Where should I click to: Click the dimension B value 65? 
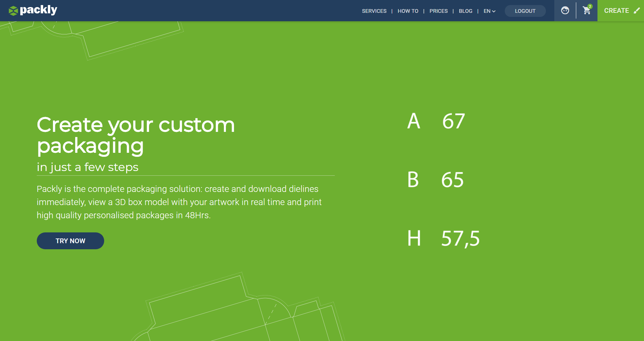coord(452,179)
